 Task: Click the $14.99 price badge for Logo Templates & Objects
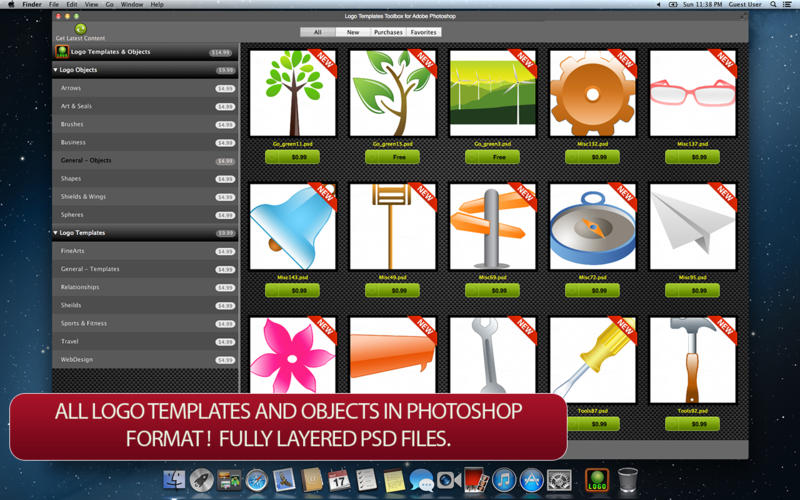pos(220,53)
